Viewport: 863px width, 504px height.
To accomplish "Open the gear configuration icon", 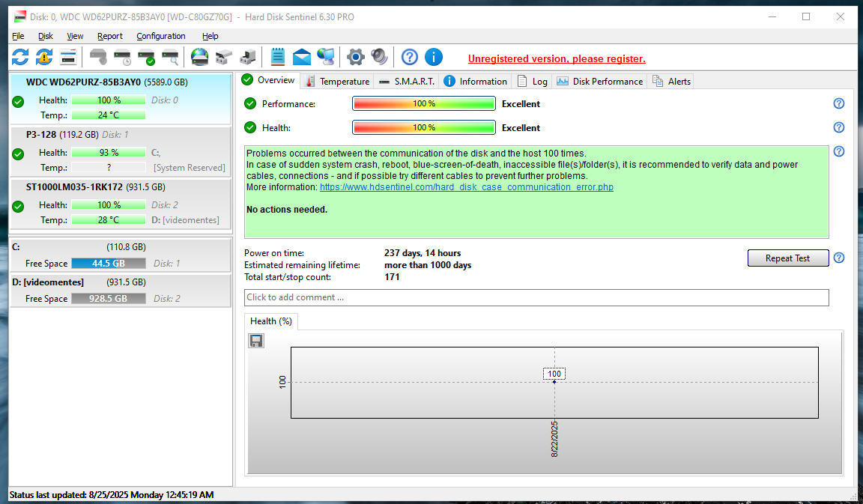I will 356,57.
